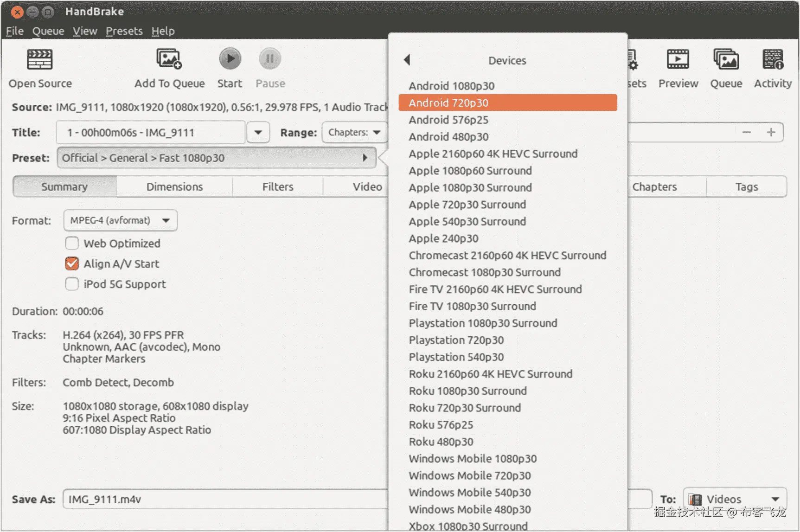
Task: Switch to the Tags tab
Action: 747,186
